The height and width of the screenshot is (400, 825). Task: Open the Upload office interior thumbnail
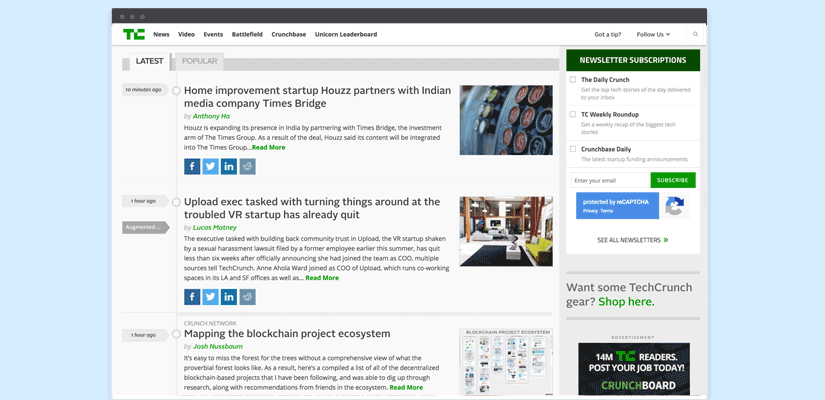point(506,232)
